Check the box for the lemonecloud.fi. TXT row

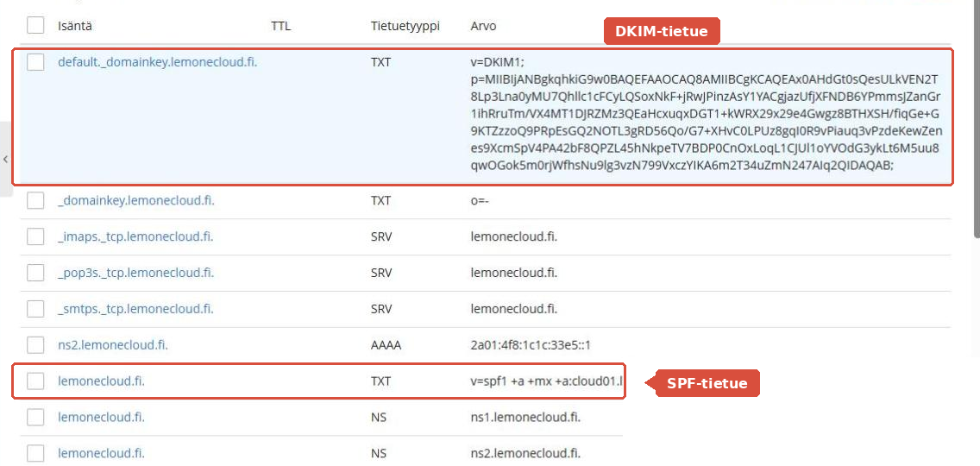(x=35, y=381)
